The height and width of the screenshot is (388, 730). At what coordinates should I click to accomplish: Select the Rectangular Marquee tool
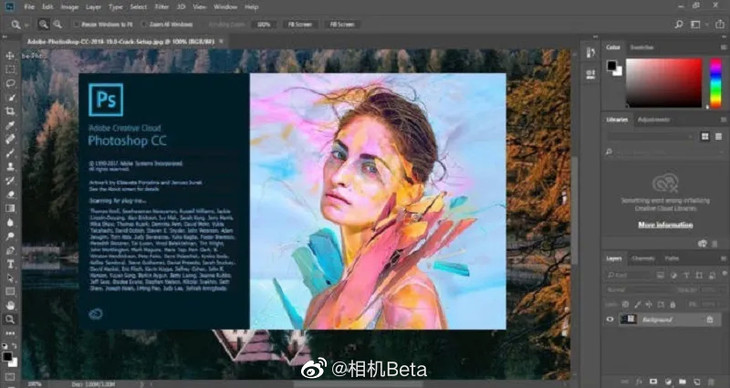tap(10, 69)
